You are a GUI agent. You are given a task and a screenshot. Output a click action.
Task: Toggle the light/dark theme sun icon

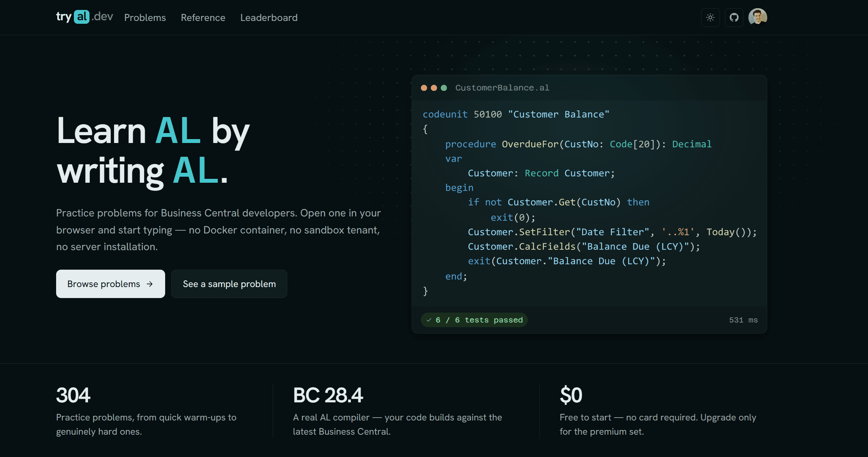pos(710,17)
